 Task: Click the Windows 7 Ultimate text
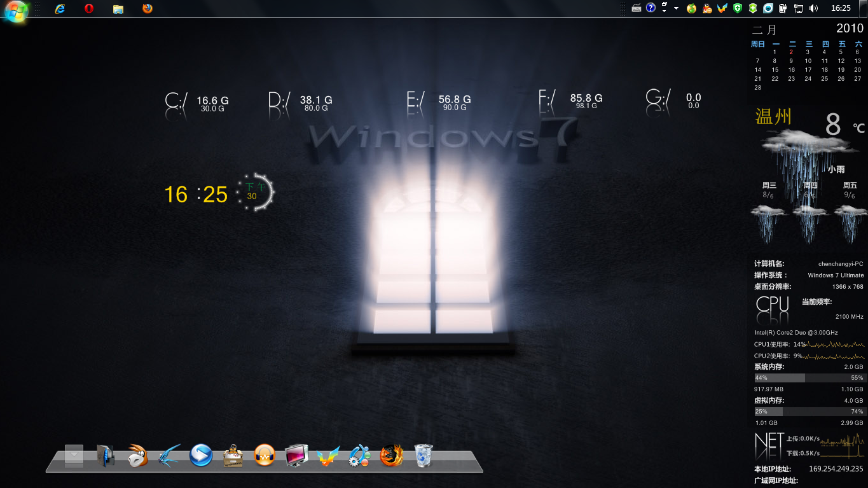(x=836, y=275)
